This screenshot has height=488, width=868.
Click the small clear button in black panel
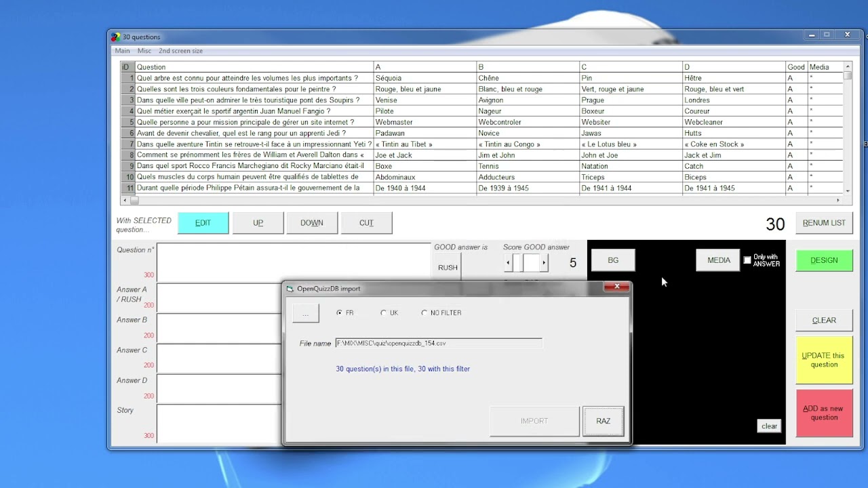[769, 426]
